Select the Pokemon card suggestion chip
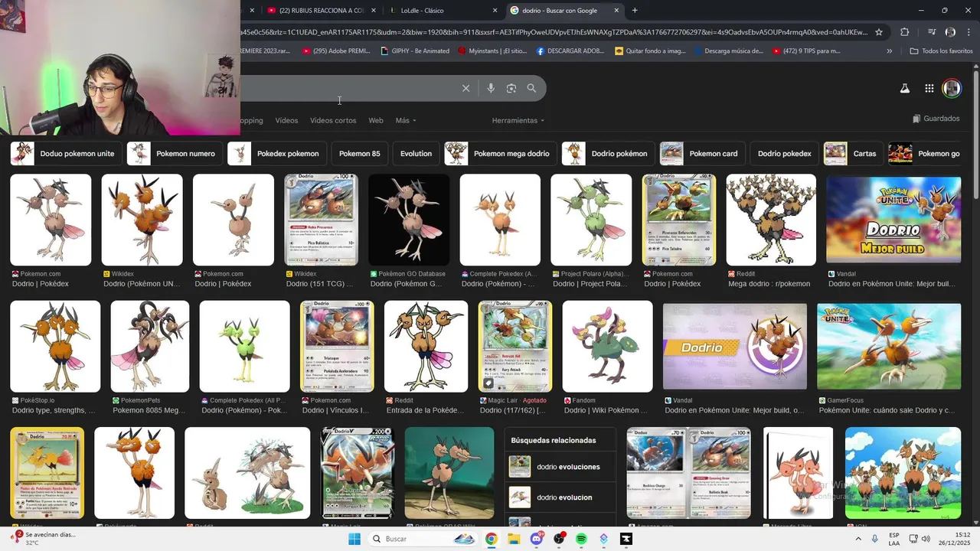 (702, 154)
